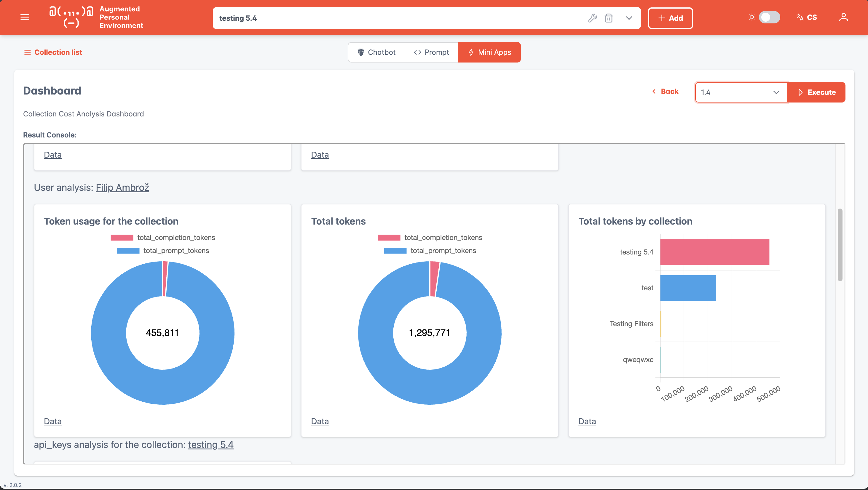Delete collection via trash icon

(x=609, y=18)
